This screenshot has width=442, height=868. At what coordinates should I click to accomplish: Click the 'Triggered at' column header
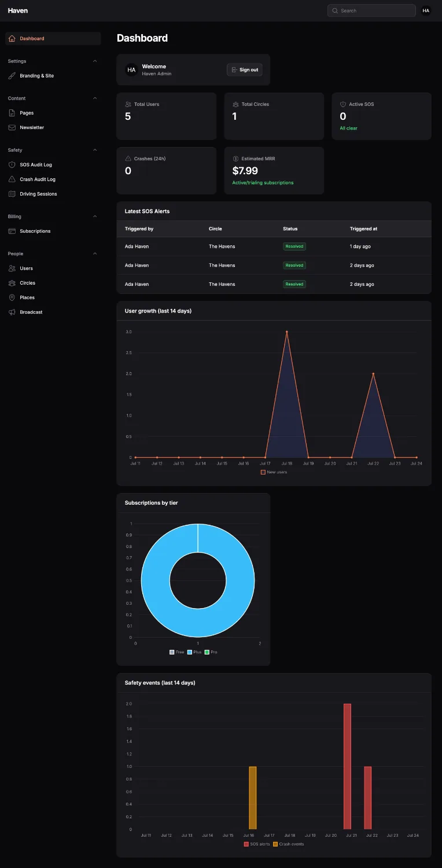[x=363, y=229]
